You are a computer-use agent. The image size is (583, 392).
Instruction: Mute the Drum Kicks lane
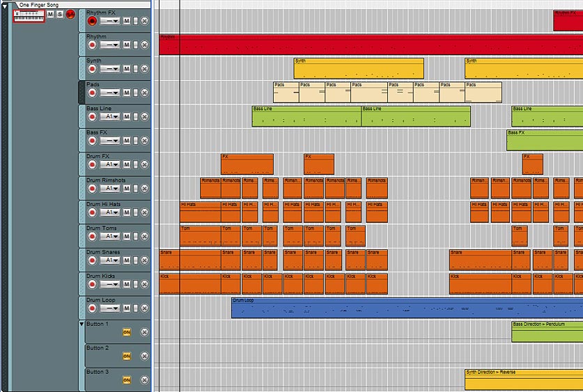[127, 284]
